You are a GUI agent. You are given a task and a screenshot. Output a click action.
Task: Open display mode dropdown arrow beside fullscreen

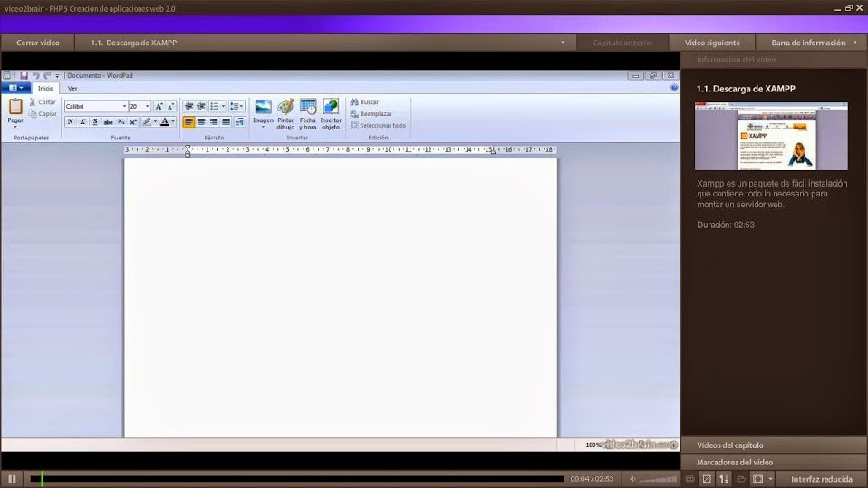click(770, 479)
